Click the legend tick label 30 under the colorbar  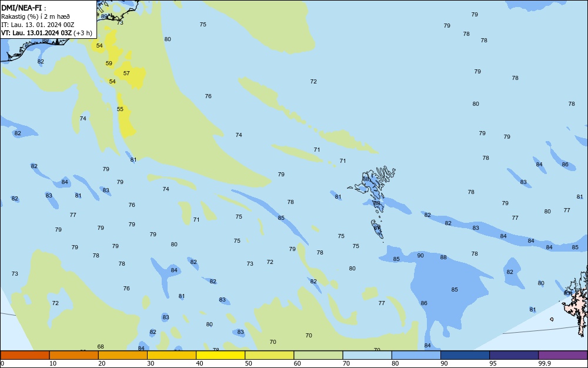pyautogui.click(x=151, y=363)
